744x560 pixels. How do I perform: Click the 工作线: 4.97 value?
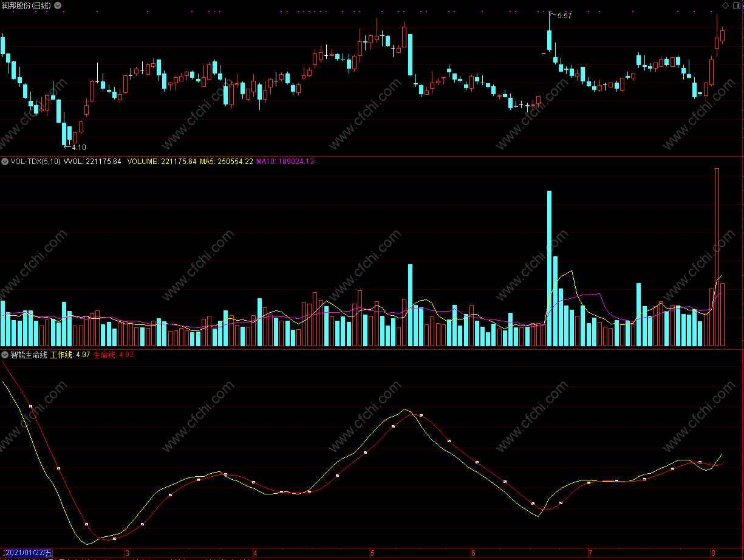[x=70, y=355]
